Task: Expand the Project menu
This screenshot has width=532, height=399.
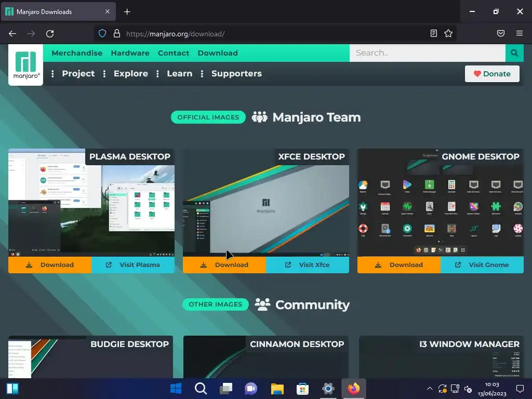Action: [x=78, y=74]
